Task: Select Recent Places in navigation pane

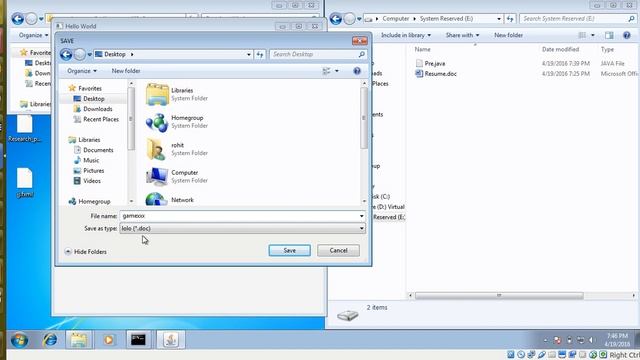Action: click(x=96, y=119)
